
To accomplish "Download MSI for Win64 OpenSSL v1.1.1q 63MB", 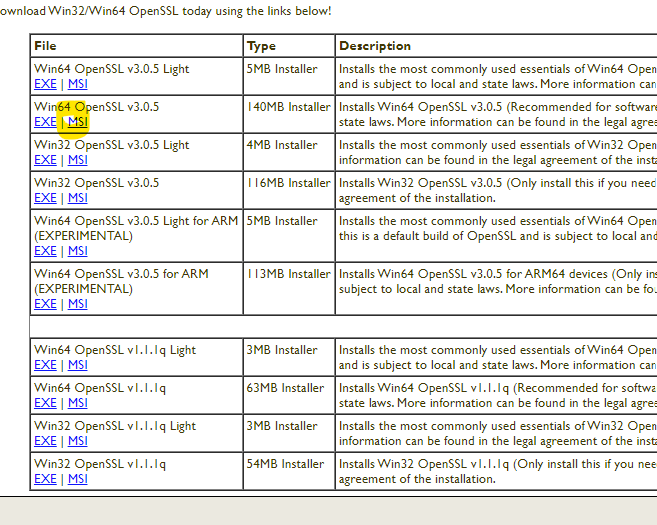I will 78,403.
